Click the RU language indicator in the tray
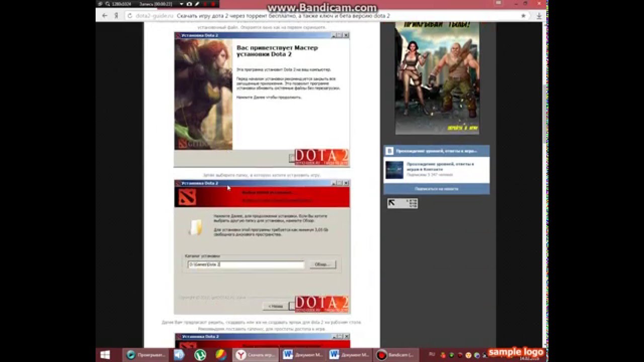The image size is (644, 362). (x=431, y=354)
